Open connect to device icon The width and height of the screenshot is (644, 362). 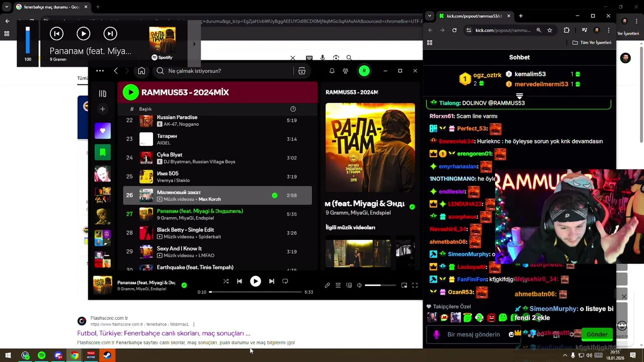tap(349, 286)
